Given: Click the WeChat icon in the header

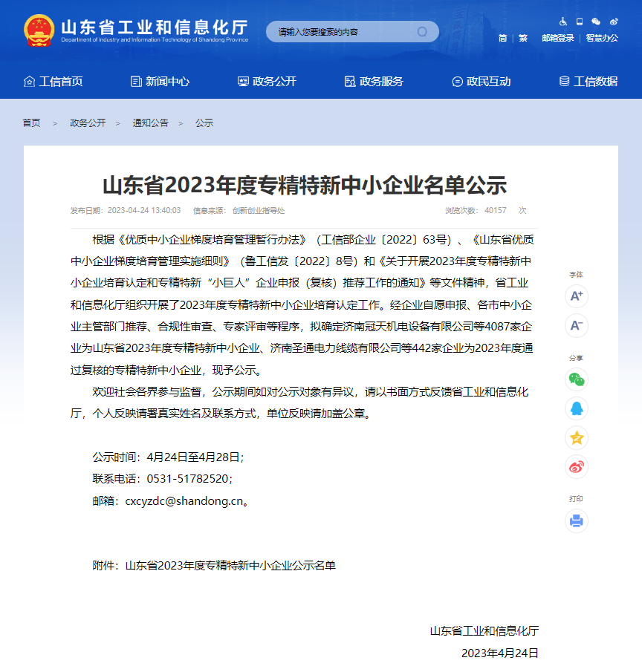Looking at the screenshot, I should [596, 22].
